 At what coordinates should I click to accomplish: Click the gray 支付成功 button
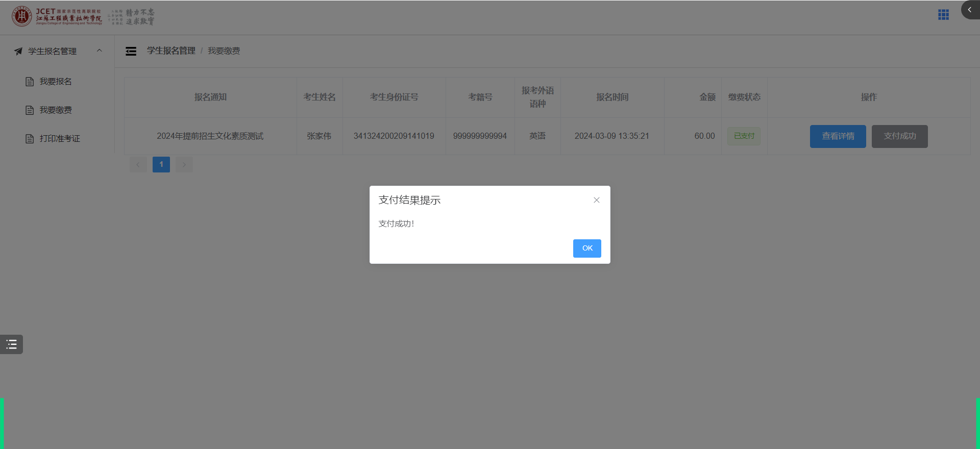[x=899, y=136]
